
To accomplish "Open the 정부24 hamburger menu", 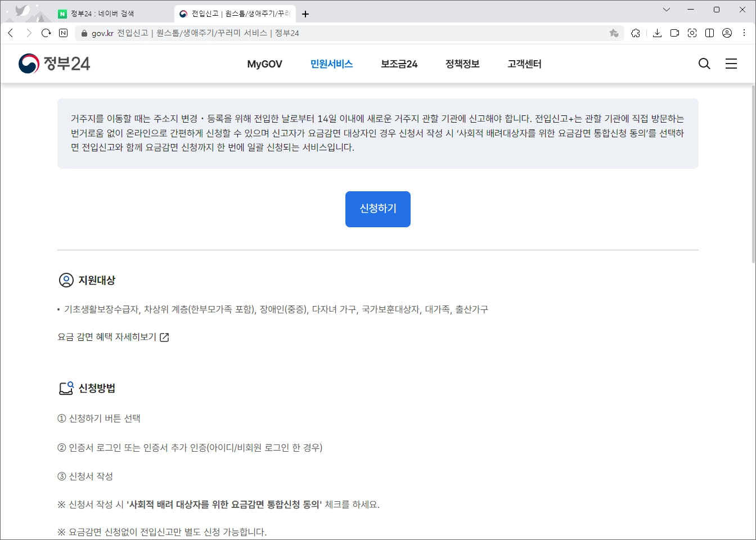I will 731,64.
